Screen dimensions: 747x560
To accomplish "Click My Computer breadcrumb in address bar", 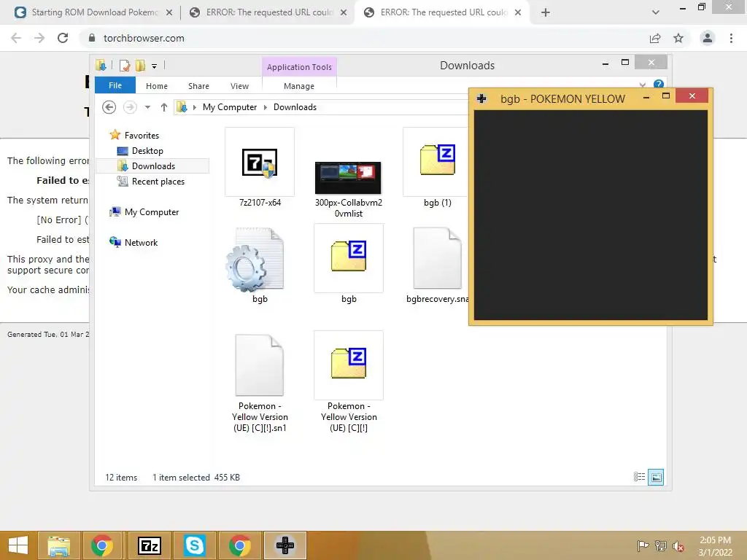I will 230,107.
